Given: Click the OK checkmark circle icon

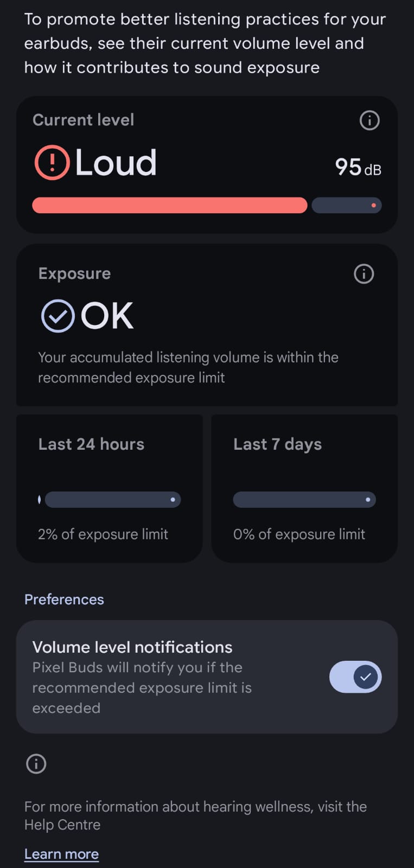Looking at the screenshot, I should coord(58,316).
